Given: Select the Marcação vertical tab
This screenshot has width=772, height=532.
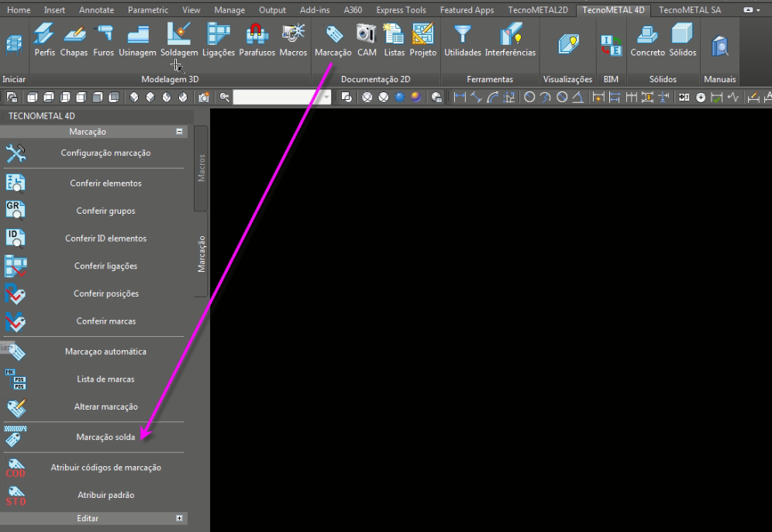Looking at the screenshot, I should click(202, 254).
